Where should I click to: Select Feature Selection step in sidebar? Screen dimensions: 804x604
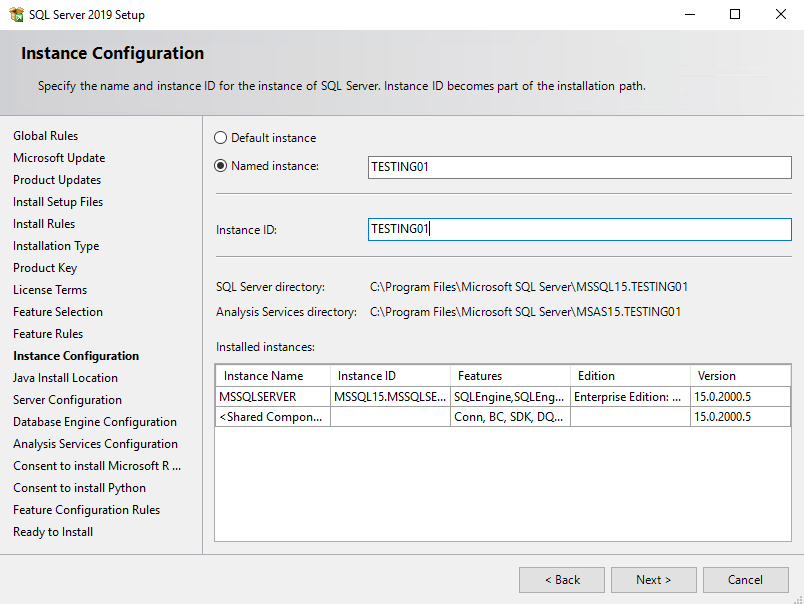point(58,312)
